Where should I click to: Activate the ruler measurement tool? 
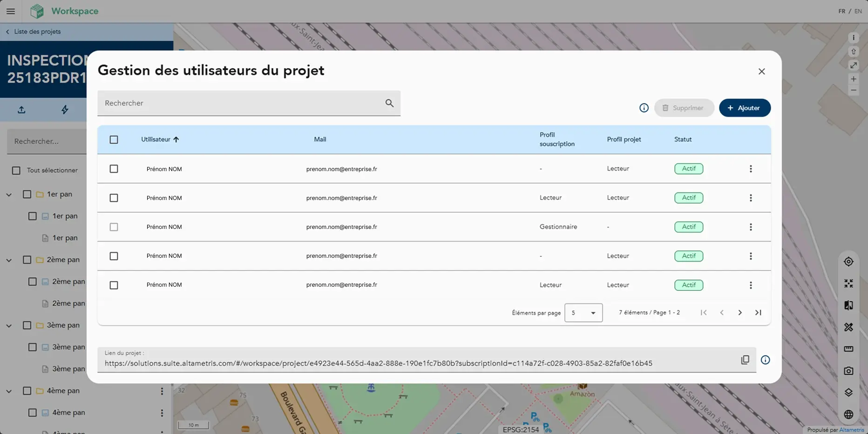(x=848, y=349)
